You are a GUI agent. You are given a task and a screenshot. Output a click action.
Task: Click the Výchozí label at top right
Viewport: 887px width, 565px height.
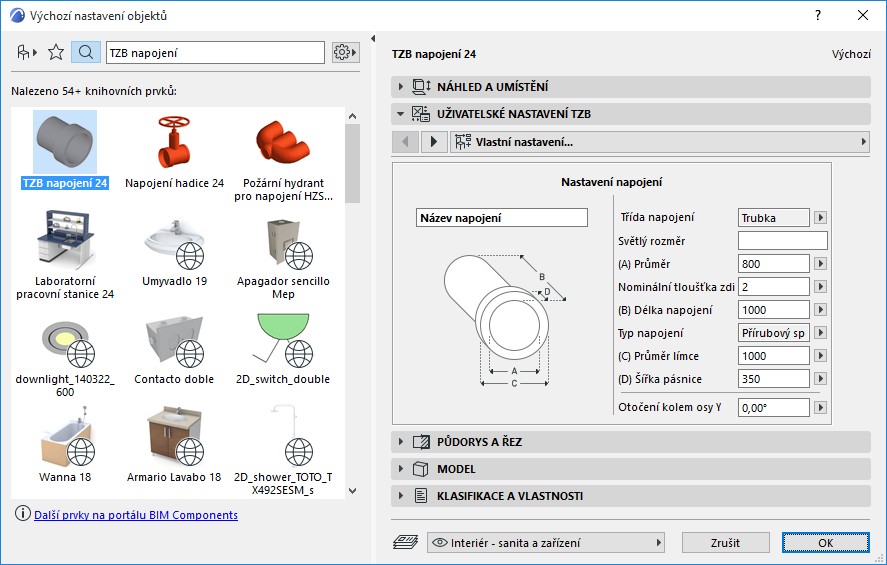point(851,54)
